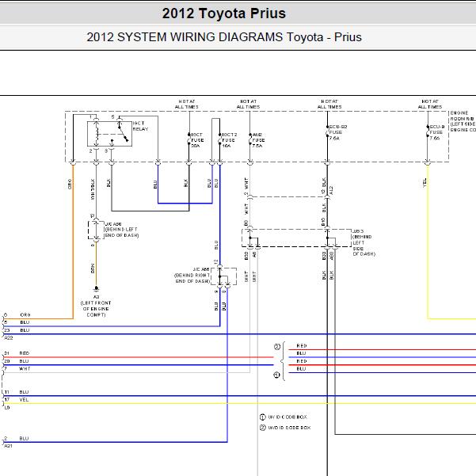Click the topmost RED label right of the bracket
This screenshot has height=476, width=476.
(x=302, y=346)
